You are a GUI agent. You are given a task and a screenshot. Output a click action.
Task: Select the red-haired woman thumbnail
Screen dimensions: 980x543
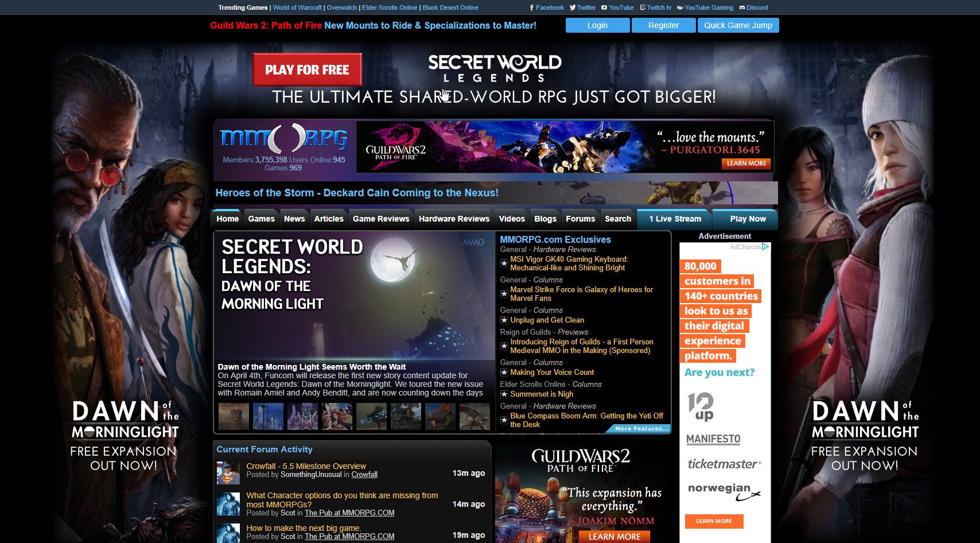click(x=337, y=416)
